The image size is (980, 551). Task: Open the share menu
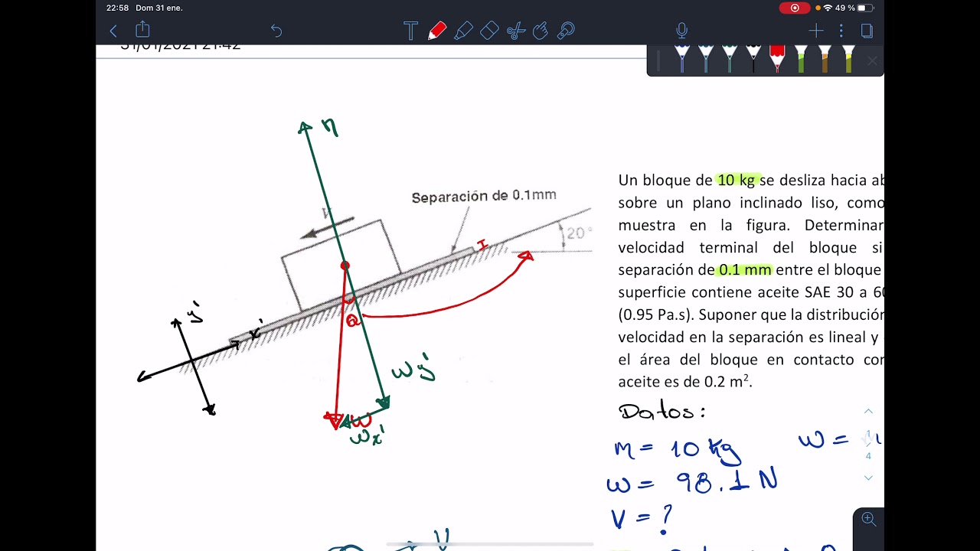pyautogui.click(x=142, y=30)
